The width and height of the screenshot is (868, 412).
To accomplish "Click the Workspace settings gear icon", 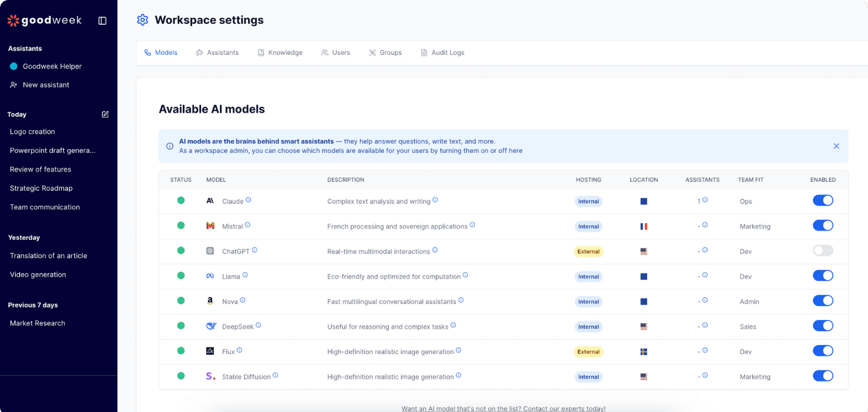I will point(142,20).
